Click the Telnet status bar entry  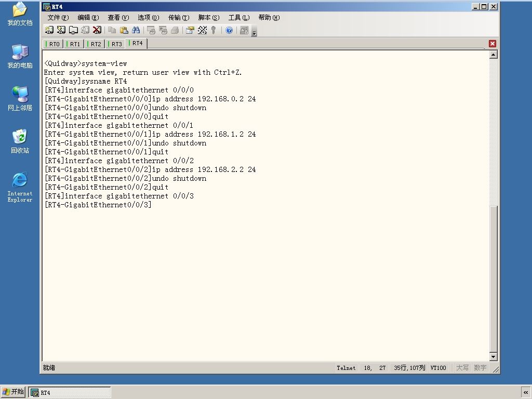pos(346,368)
